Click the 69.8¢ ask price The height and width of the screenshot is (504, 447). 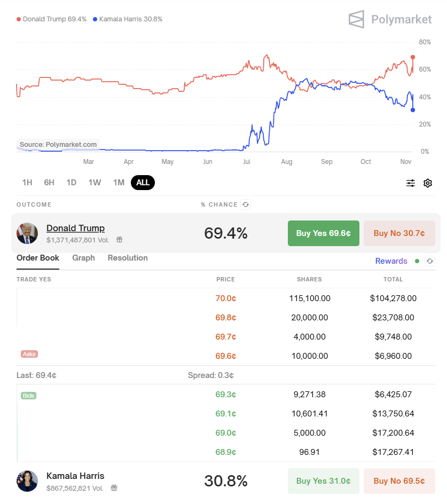[x=226, y=318]
